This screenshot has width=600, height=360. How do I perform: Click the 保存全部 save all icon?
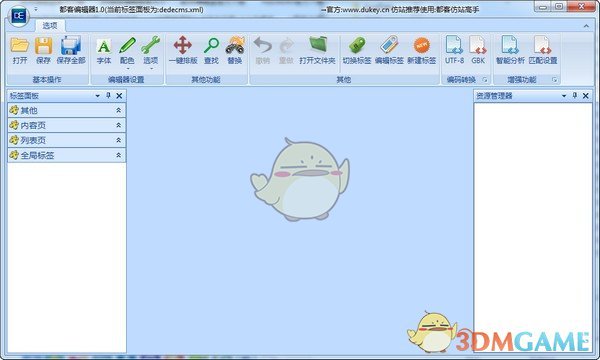pyautogui.click(x=71, y=50)
